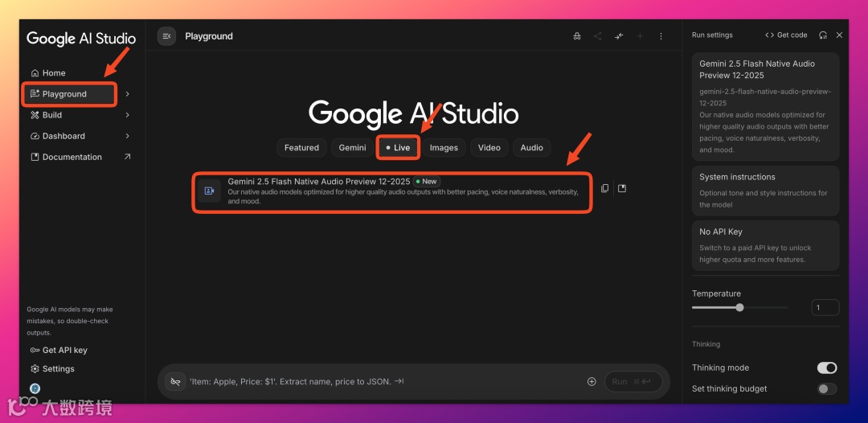Expand the Build submenu chevron
The image size is (868, 423).
pyautogui.click(x=127, y=115)
